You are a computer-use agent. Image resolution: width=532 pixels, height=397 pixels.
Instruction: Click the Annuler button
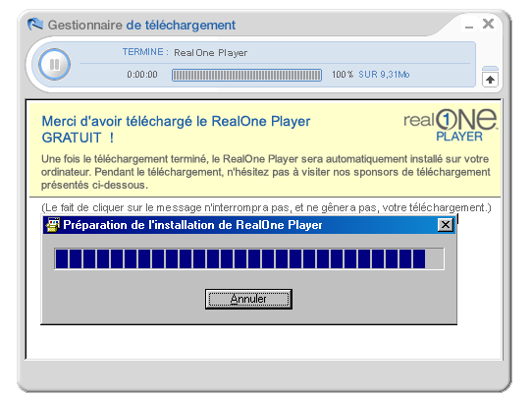[x=248, y=299]
